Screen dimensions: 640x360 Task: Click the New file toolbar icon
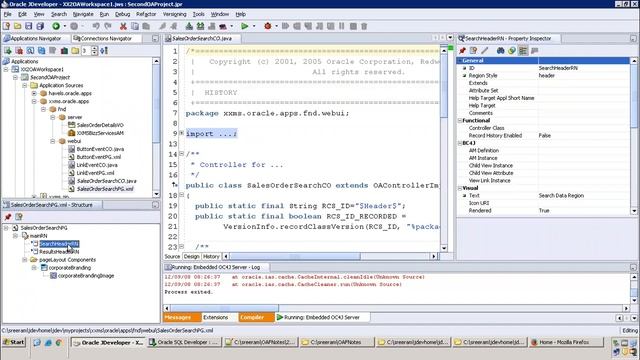tap(7, 26)
